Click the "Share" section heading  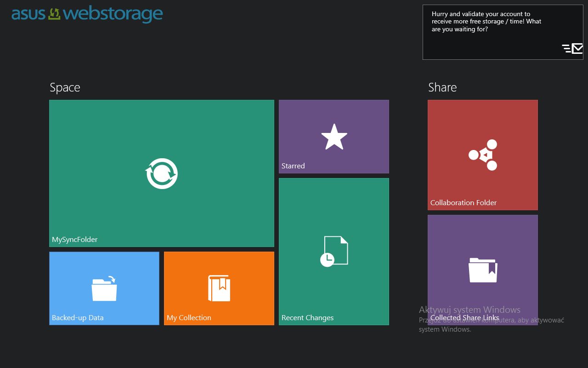click(442, 87)
